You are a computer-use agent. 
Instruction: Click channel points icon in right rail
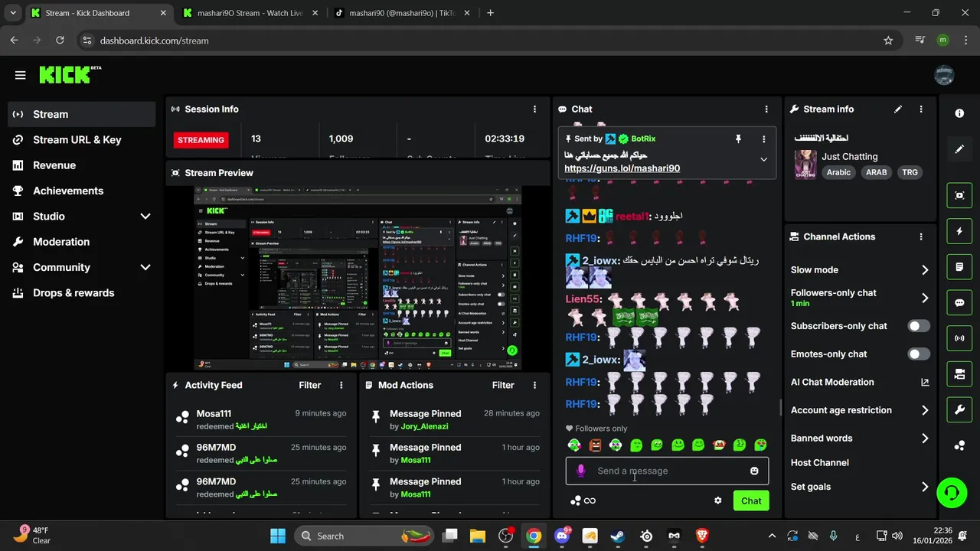959,445
